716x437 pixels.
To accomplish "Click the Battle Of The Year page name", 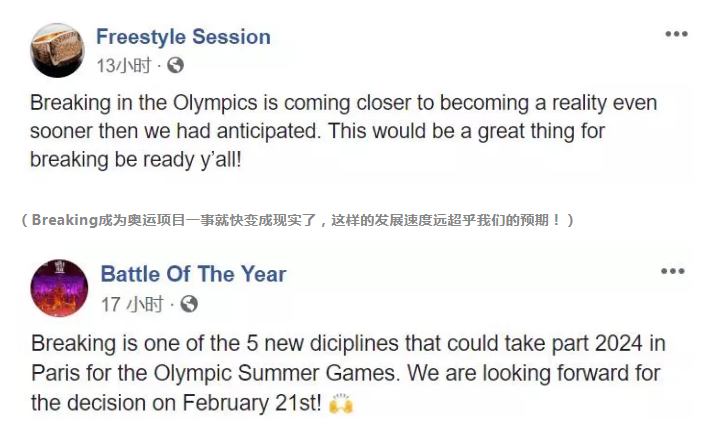I will tap(193, 274).
